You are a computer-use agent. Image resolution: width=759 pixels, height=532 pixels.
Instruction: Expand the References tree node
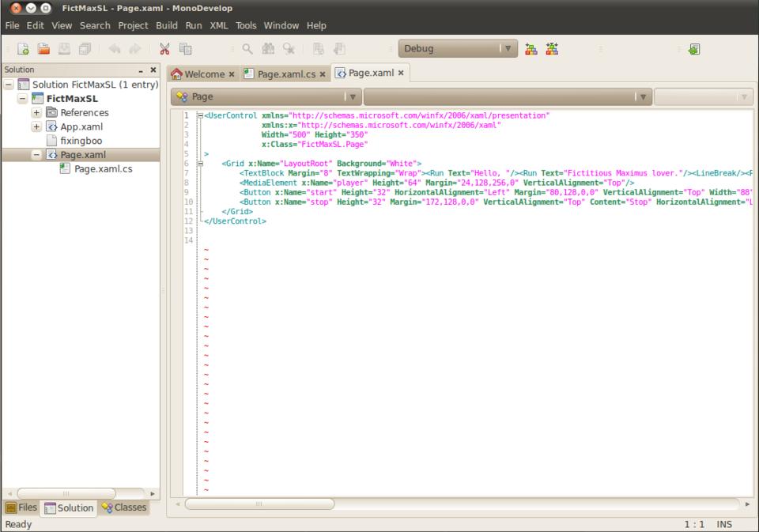pyautogui.click(x=37, y=112)
